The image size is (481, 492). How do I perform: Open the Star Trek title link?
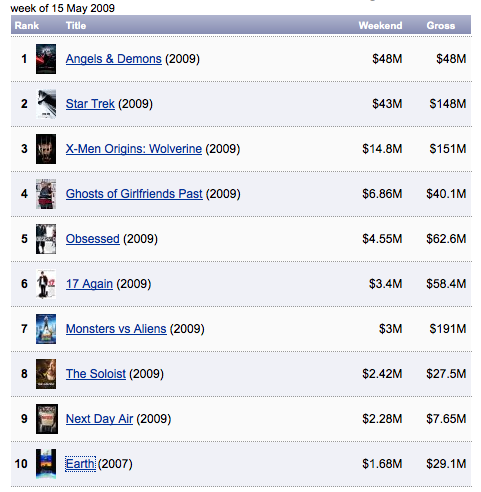click(90, 104)
